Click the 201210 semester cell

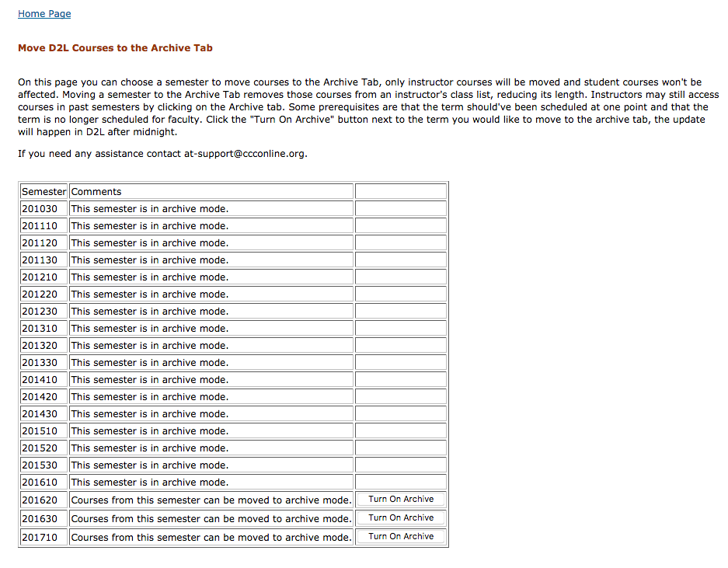(40, 277)
